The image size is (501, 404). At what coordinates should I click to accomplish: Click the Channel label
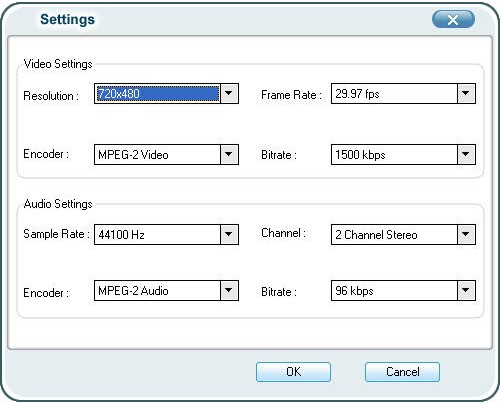coord(283,233)
